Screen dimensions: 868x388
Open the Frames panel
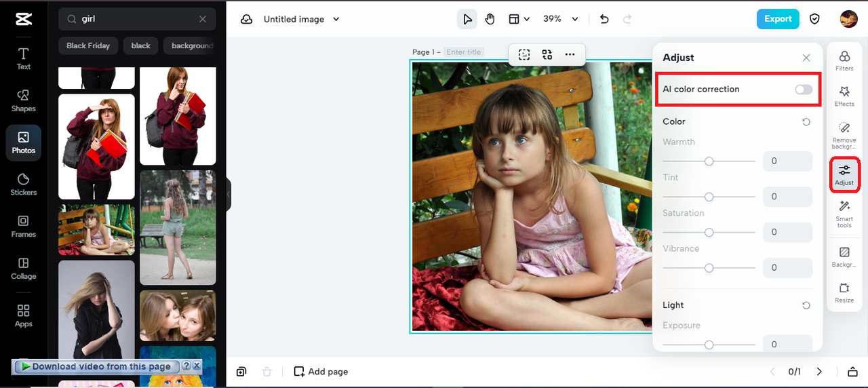pyautogui.click(x=24, y=227)
